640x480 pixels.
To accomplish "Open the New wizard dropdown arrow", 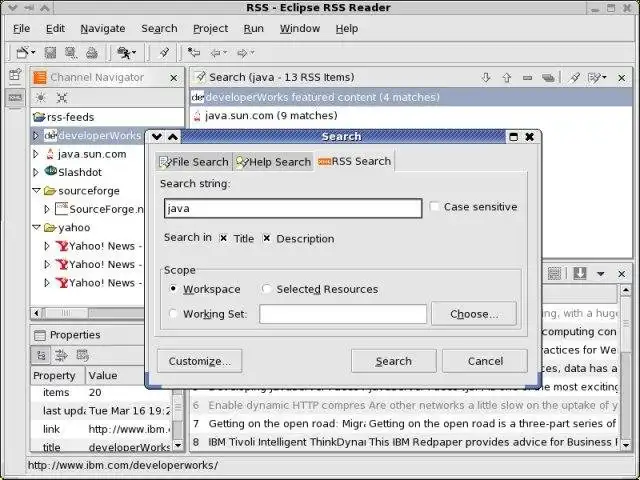I will coord(33,53).
